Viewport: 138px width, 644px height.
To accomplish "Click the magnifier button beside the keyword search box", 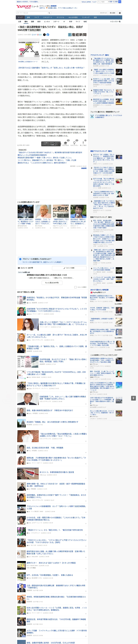I will coord(49,13).
